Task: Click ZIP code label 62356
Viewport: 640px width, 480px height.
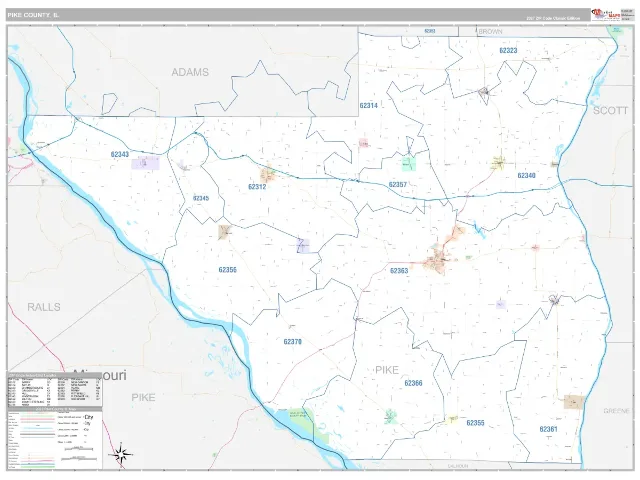Action: (x=227, y=270)
